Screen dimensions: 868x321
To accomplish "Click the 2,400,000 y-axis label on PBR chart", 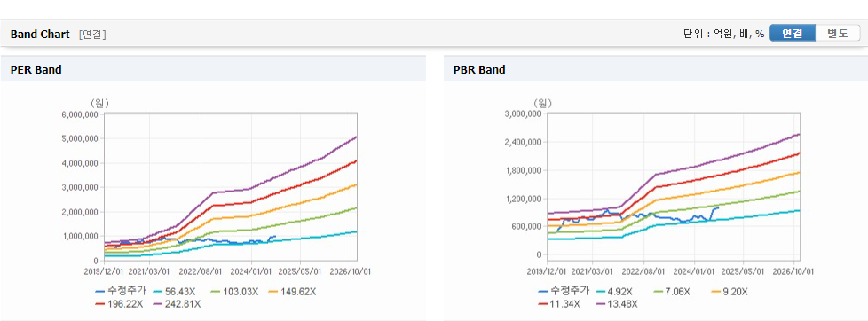I will coord(523,142).
